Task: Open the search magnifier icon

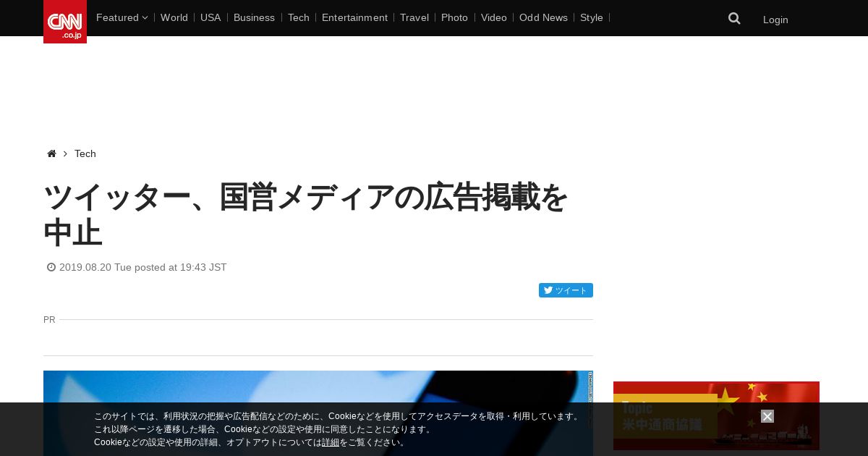Action: [x=734, y=19]
